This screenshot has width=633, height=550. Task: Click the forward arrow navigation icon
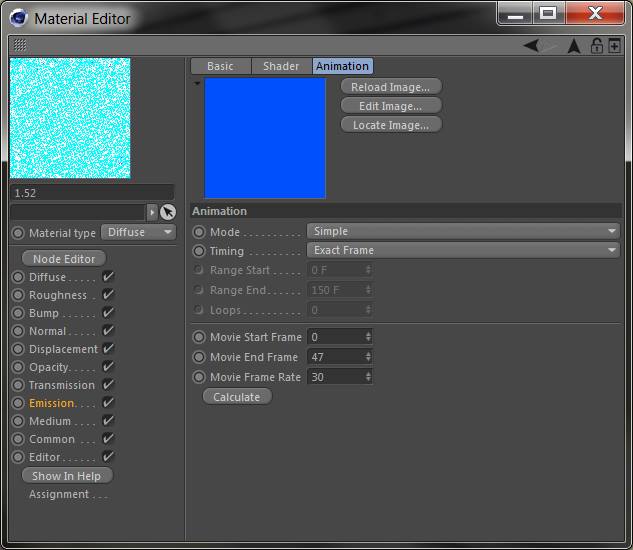(x=551, y=46)
